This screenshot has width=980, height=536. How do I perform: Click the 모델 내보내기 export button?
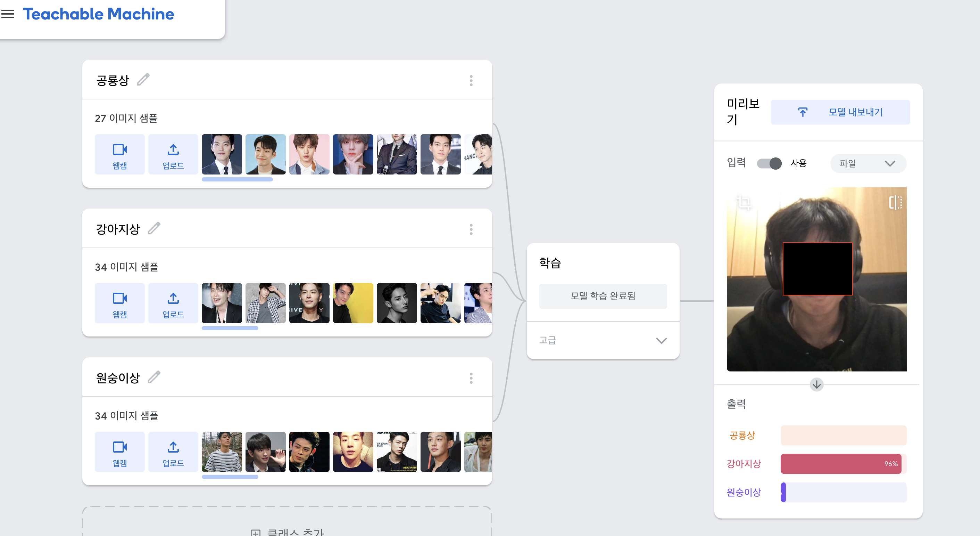pos(840,112)
